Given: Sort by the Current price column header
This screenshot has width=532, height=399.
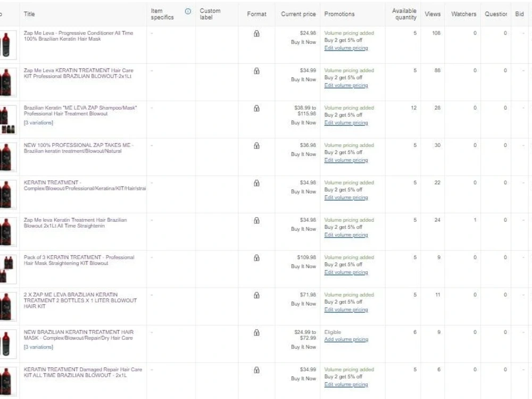Looking at the screenshot, I should click(298, 14).
